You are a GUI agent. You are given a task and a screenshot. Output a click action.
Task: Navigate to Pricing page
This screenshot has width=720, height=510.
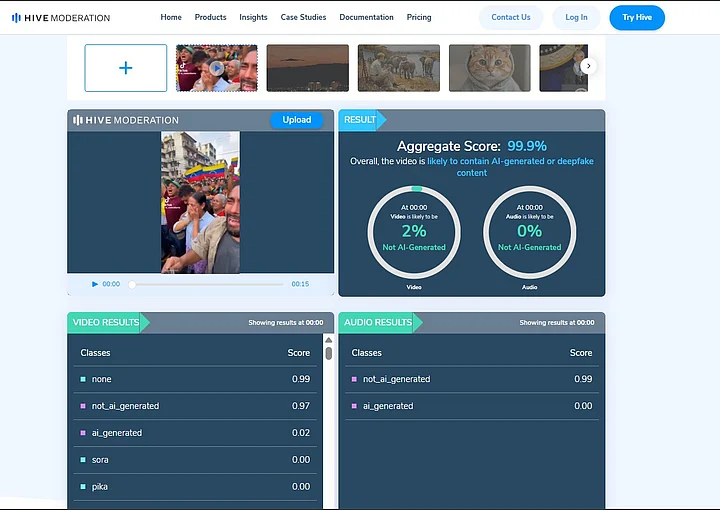pos(419,17)
